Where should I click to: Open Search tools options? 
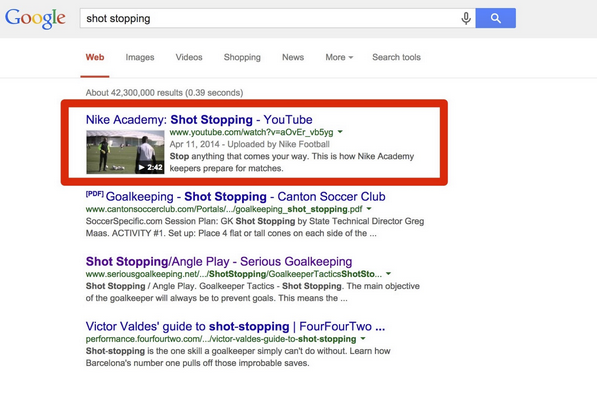[x=396, y=57]
